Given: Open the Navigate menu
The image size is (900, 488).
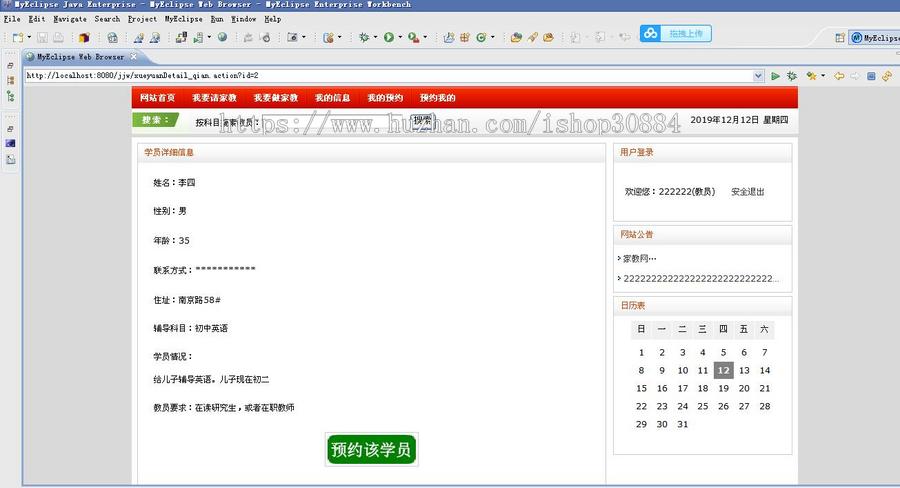Looking at the screenshot, I should pyautogui.click(x=70, y=19).
